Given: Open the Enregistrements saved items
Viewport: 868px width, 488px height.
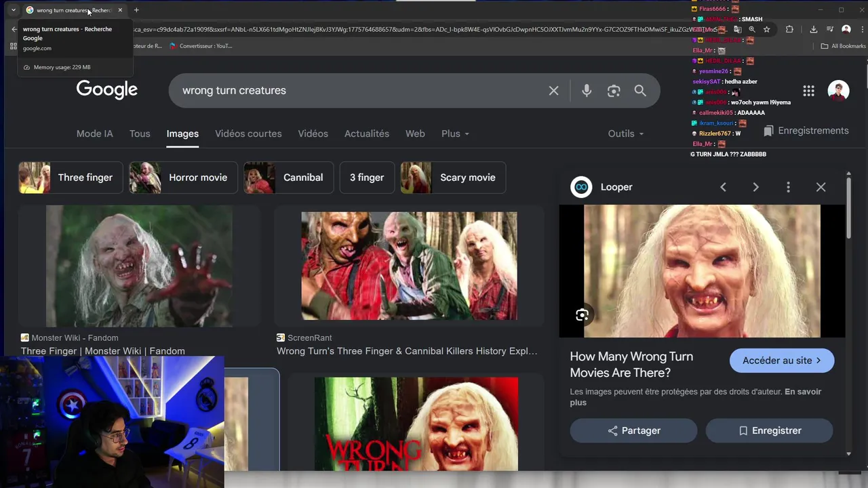Looking at the screenshot, I should [x=806, y=131].
